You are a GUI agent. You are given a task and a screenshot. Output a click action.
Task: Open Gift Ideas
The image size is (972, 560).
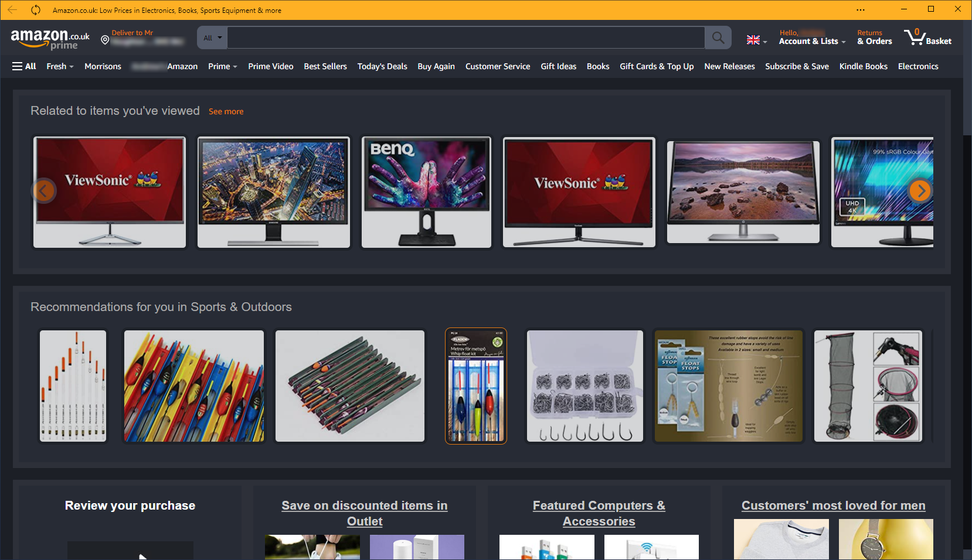pyautogui.click(x=559, y=66)
